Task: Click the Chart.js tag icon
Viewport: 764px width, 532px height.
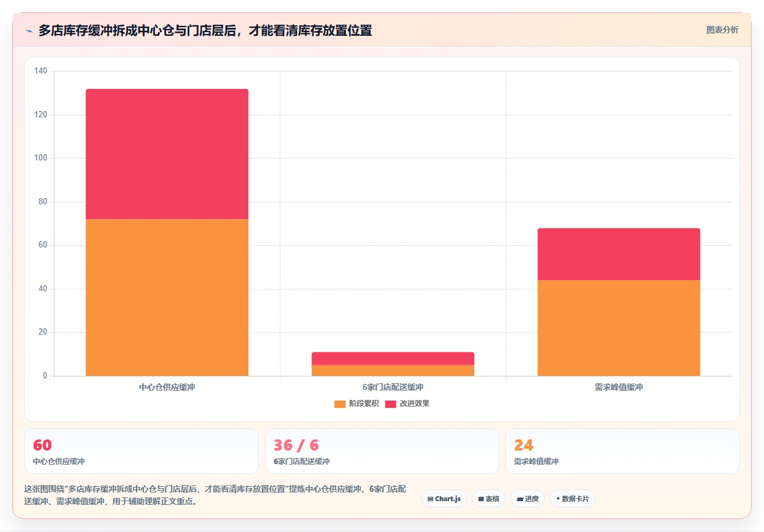Action: click(430, 499)
